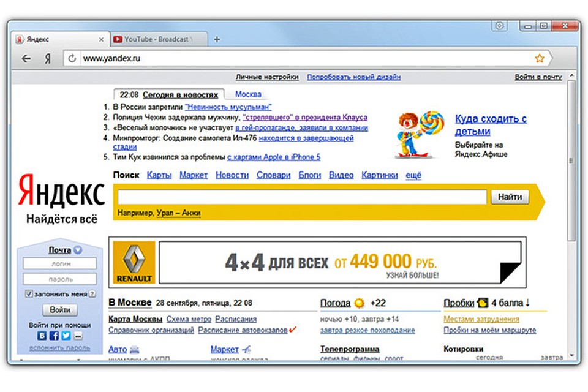Click the question mark help icon near запомнить меня
This screenshot has height=392, width=588.
point(92,294)
